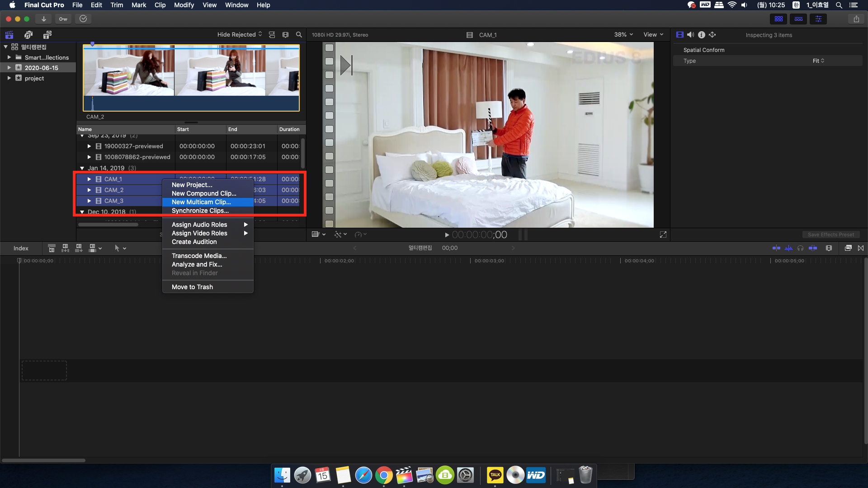This screenshot has width=868, height=488.
Task: Open the viewer View options menu
Action: point(653,35)
